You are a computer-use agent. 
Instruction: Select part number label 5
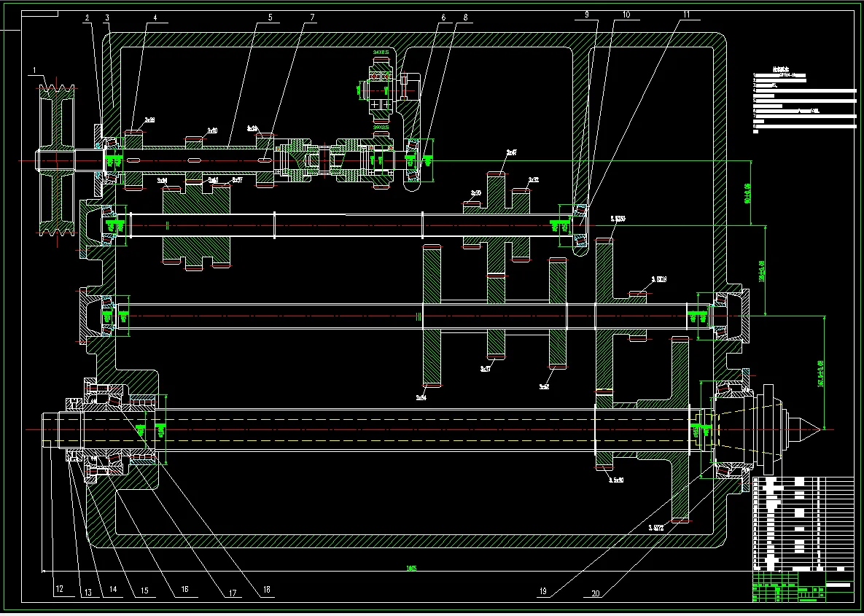(270, 17)
